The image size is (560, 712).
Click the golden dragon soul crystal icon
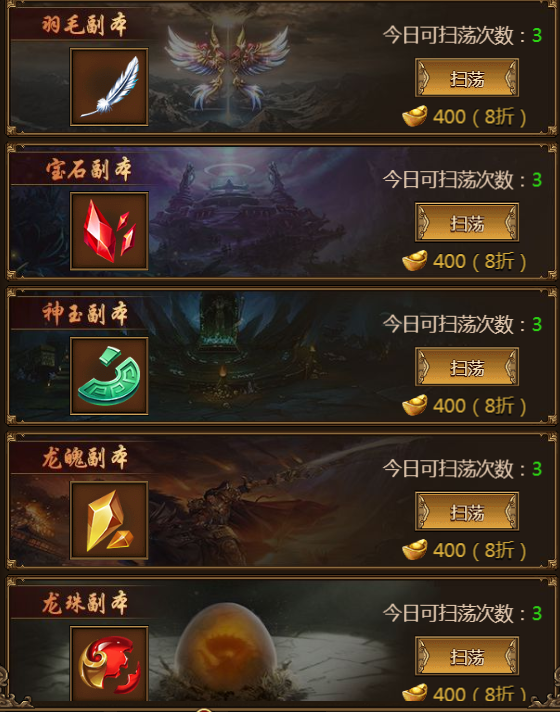[x=109, y=520]
